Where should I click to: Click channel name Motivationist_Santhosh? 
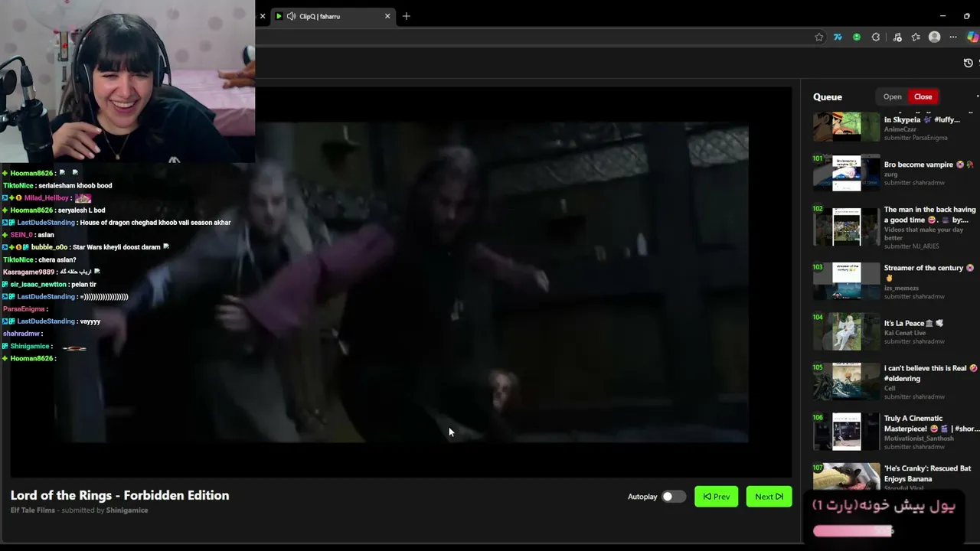tap(920, 439)
